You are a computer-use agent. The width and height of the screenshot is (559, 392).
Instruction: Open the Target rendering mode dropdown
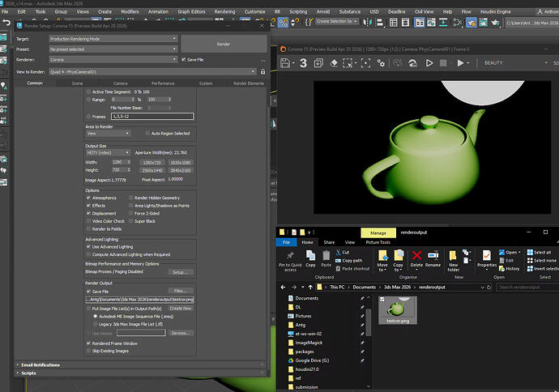coord(113,39)
